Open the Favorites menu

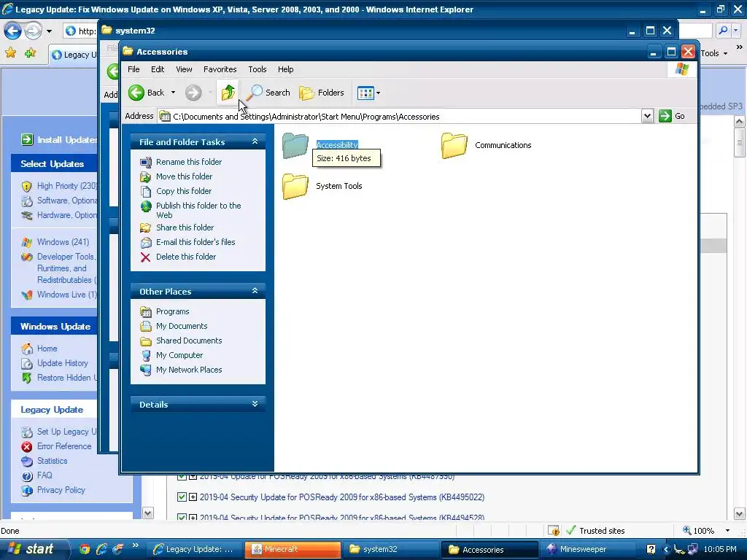click(x=220, y=69)
